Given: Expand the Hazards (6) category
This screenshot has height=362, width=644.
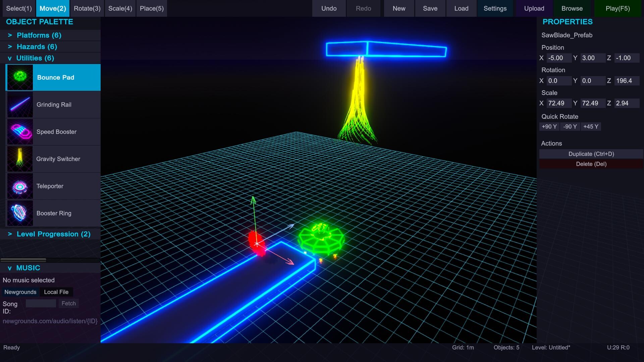Looking at the screenshot, I should pos(37,47).
